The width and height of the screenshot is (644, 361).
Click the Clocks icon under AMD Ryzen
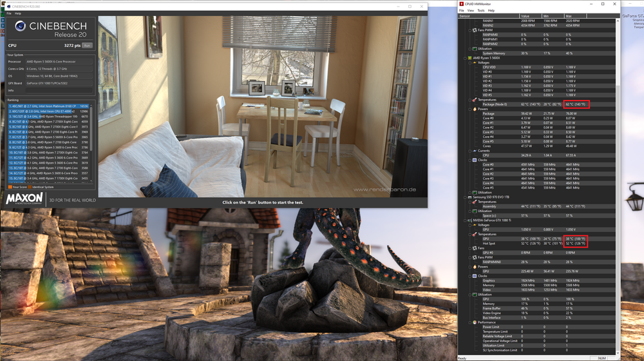pyautogui.click(x=475, y=160)
